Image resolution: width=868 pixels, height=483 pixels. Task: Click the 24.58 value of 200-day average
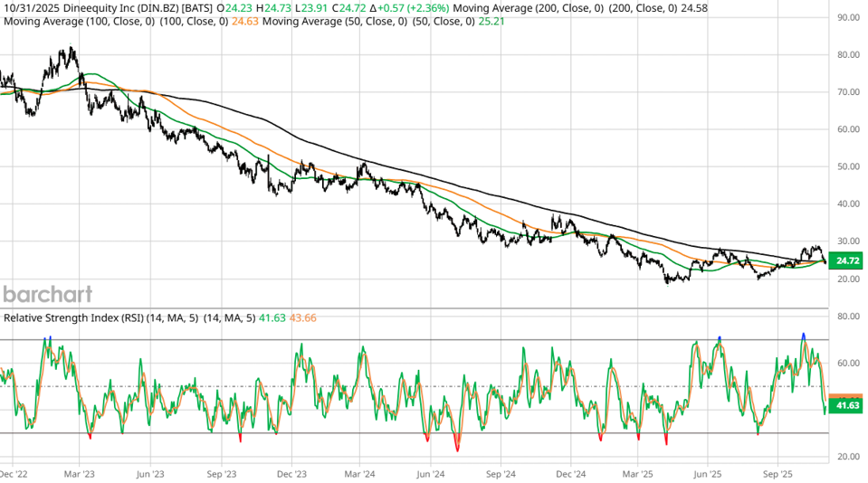coord(693,8)
